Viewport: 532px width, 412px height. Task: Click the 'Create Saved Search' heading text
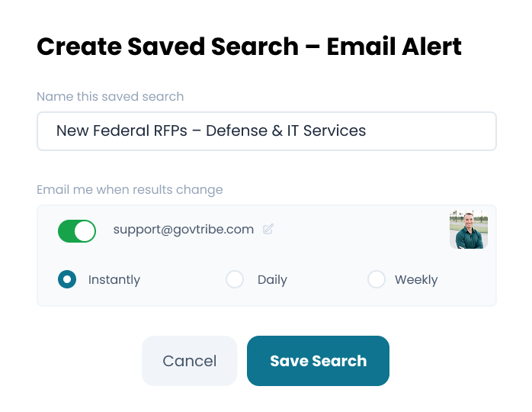click(168, 47)
